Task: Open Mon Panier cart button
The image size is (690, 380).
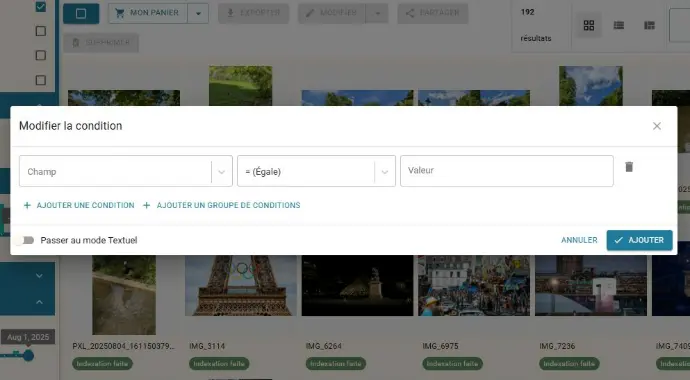Action: click(x=148, y=13)
